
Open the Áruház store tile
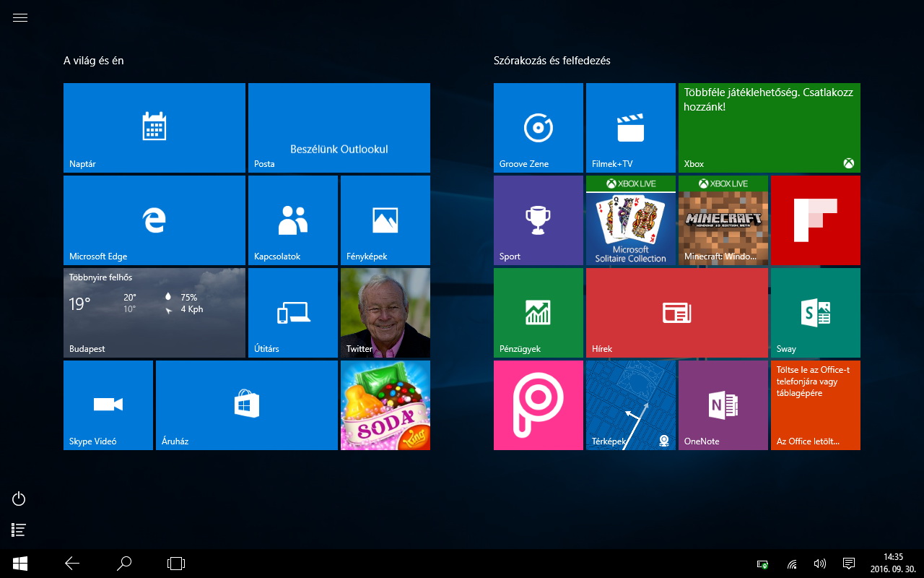coord(247,405)
